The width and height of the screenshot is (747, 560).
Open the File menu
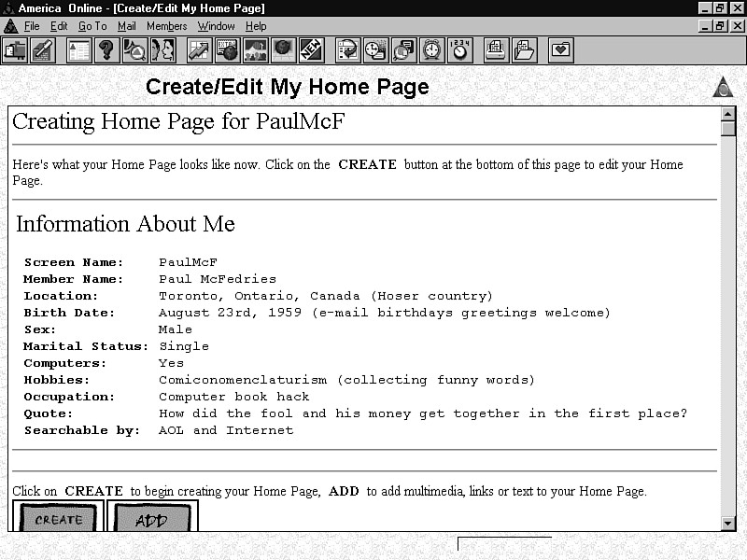coord(32,26)
